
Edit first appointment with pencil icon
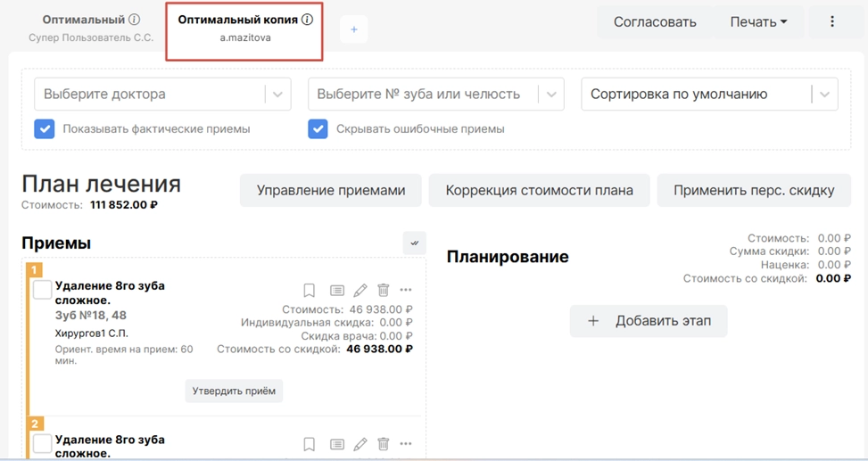point(360,291)
